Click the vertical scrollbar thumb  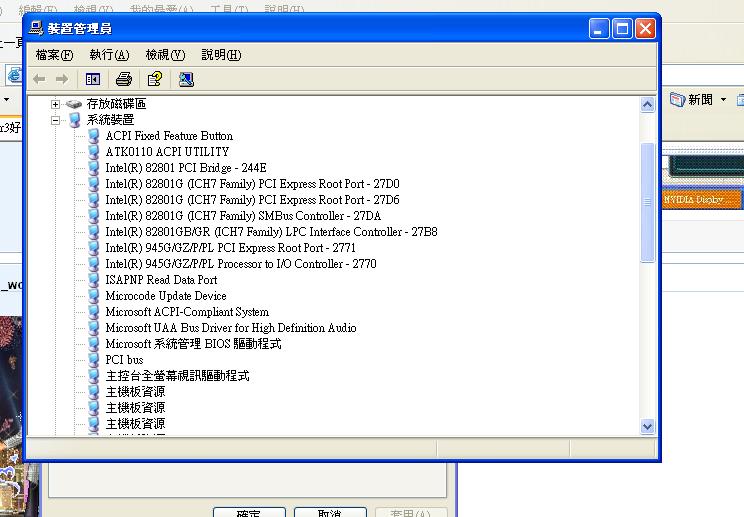(648, 203)
